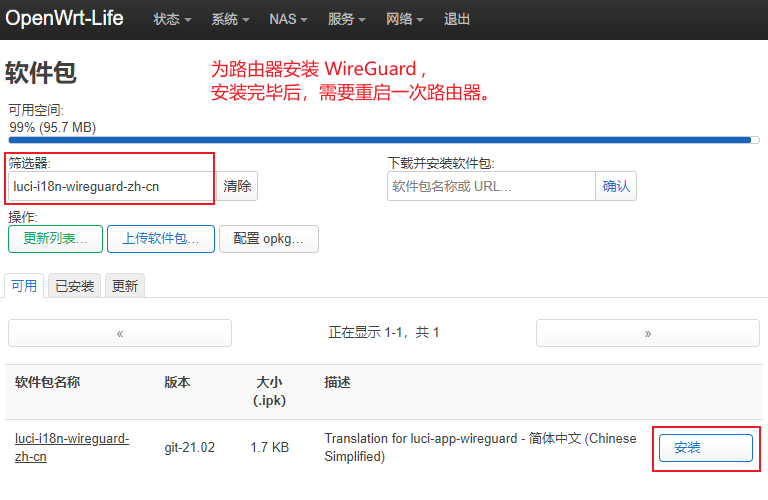Go to previous page with « button
The image size is (768, 500).
coord(120,333)
